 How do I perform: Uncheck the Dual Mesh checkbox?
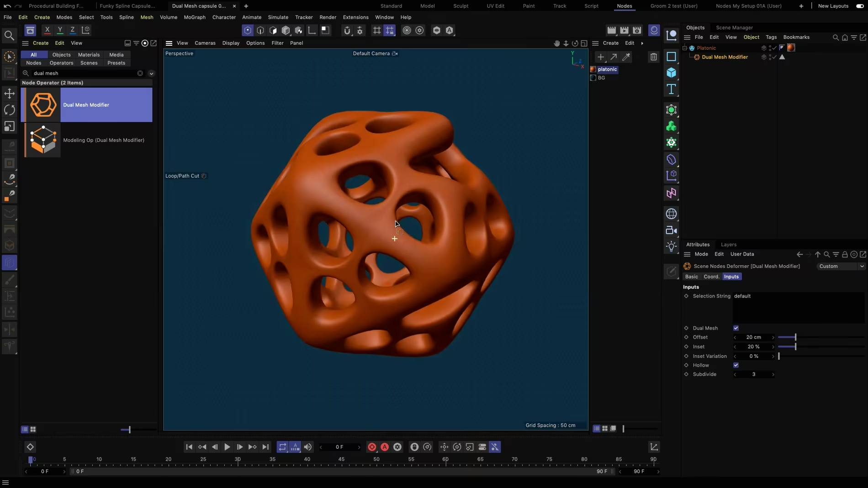pos(736,328)
